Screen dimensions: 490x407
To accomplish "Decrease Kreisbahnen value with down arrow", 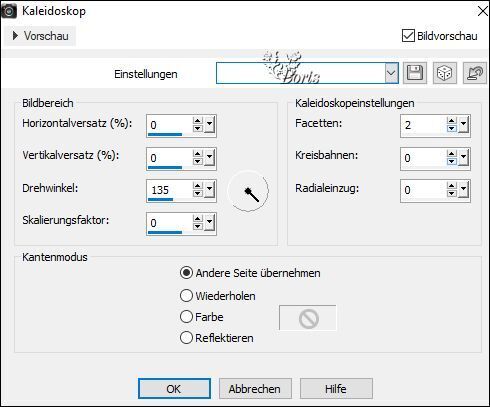I will pos(451,161).
